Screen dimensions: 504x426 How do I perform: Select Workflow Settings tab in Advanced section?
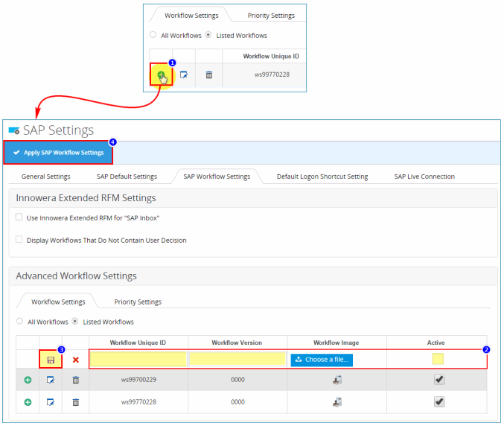click(58, 302)
